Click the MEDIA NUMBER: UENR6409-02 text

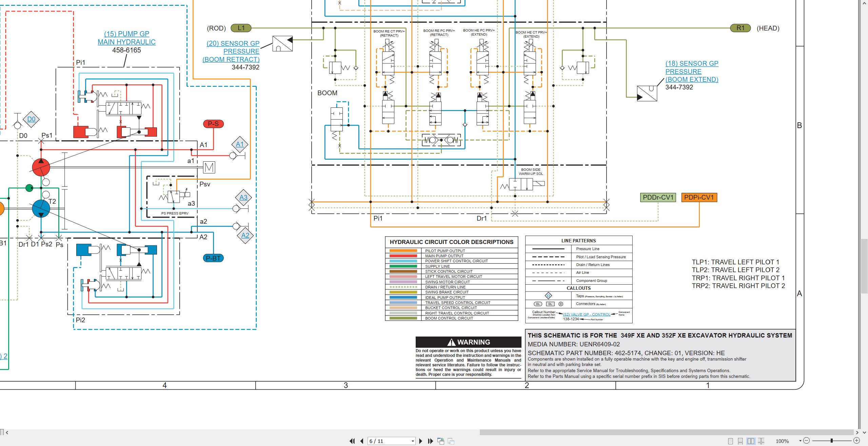574,344
